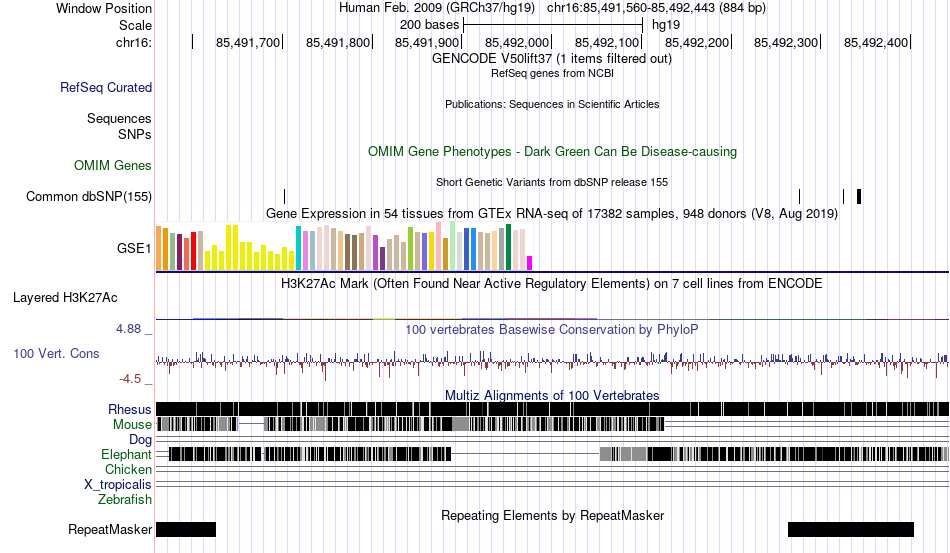Open the 100 Vert. Cons track label
This screenshot has height=553, width=950.
tap(56, 353)
